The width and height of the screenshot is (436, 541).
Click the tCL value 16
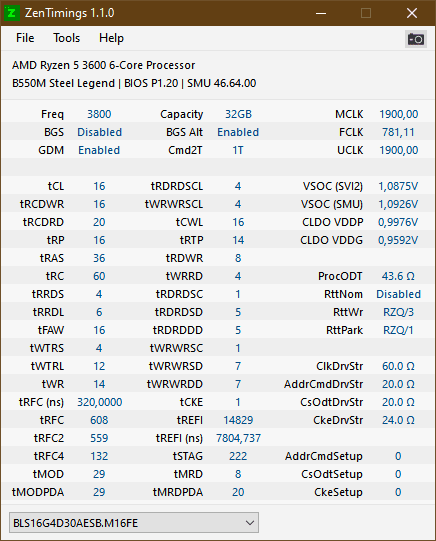pyautogui.click(x=99, y=186)
